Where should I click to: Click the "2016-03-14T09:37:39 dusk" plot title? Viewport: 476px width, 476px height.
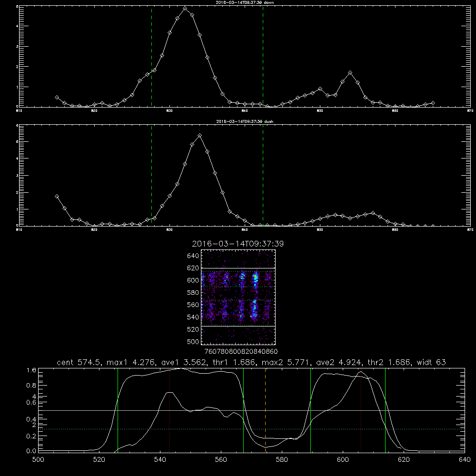click(x=245, y=121)
